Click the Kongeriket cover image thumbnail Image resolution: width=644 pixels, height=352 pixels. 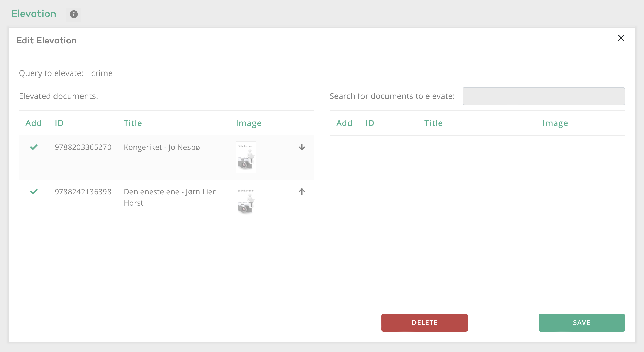[x=246, y=157]
